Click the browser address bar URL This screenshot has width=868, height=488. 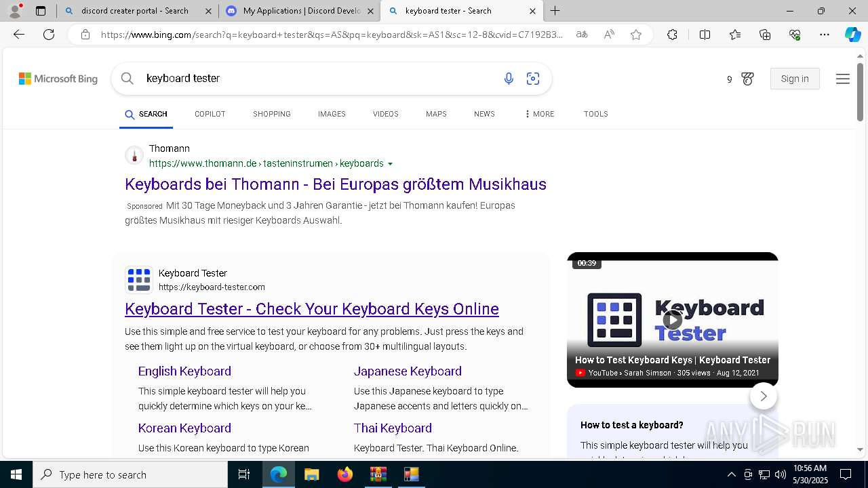[x=332, y=35]
